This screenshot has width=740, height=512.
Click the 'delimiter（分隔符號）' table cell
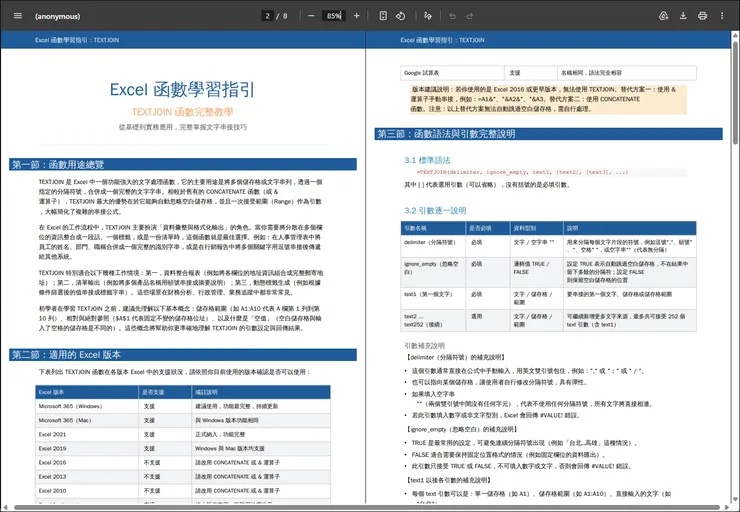coord(433,246)
